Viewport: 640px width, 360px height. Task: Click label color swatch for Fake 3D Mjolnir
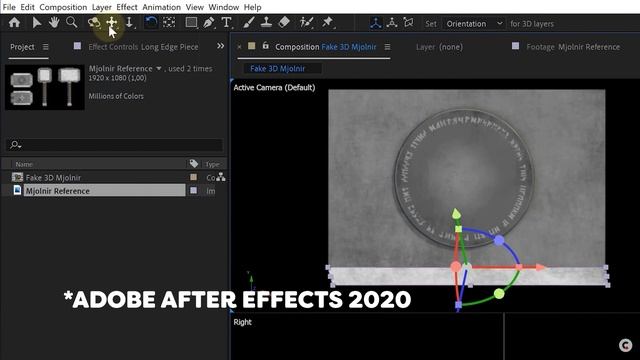(x=193, y=177)
